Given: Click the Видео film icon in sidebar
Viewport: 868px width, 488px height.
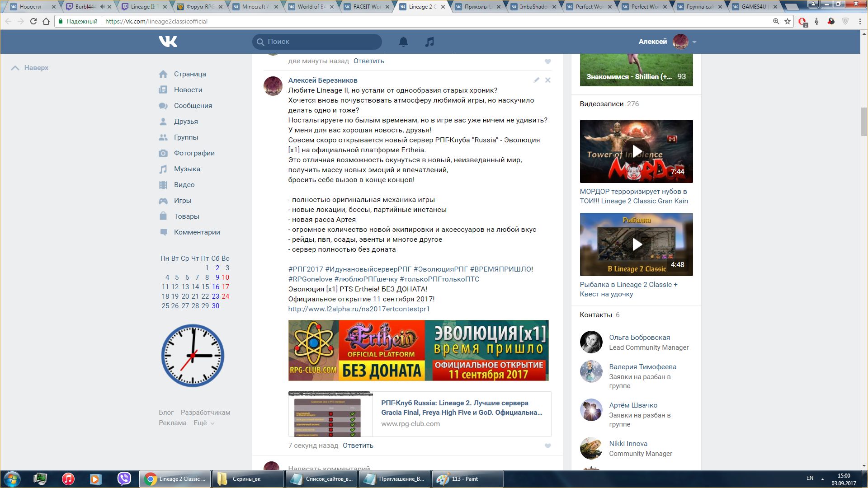Looking at the screenshot, I should coord(163,185).
